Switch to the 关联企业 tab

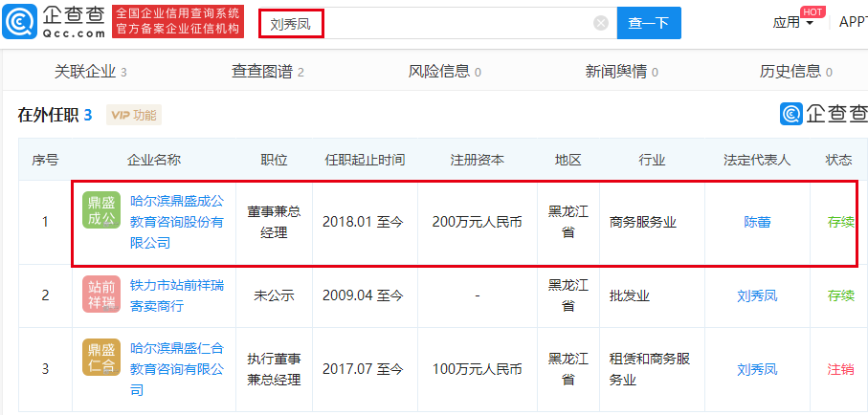pyautogui.click(x=90, y=72)
